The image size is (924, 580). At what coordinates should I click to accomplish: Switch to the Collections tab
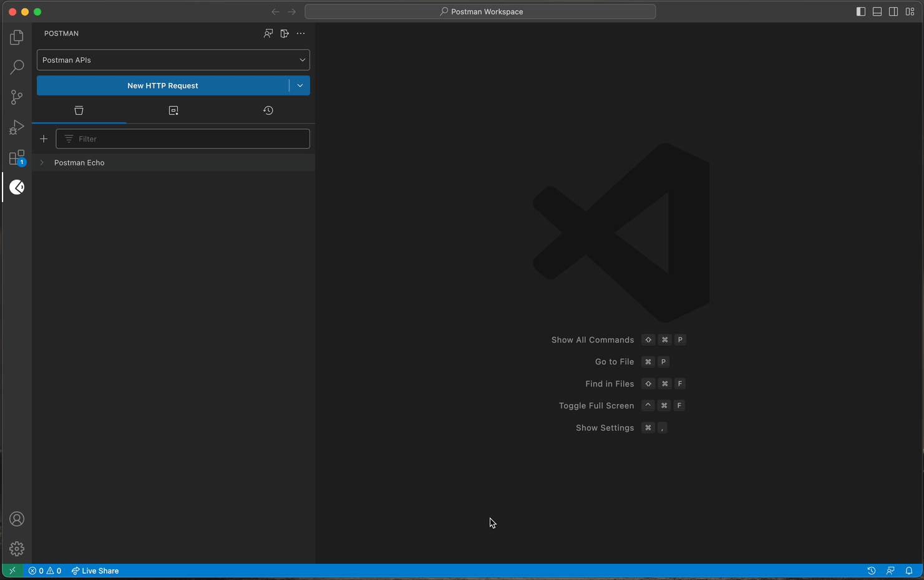point(79,110)
